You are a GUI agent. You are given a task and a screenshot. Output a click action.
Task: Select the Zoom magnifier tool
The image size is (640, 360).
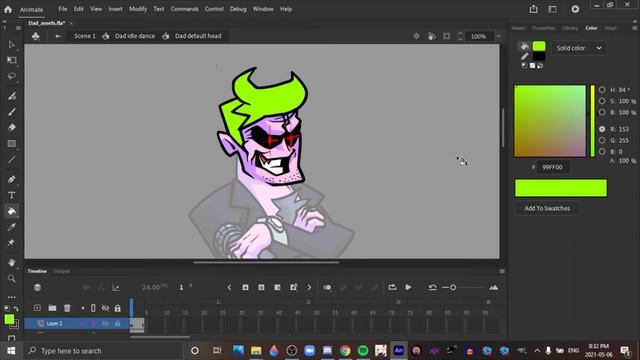pos(12,278)
